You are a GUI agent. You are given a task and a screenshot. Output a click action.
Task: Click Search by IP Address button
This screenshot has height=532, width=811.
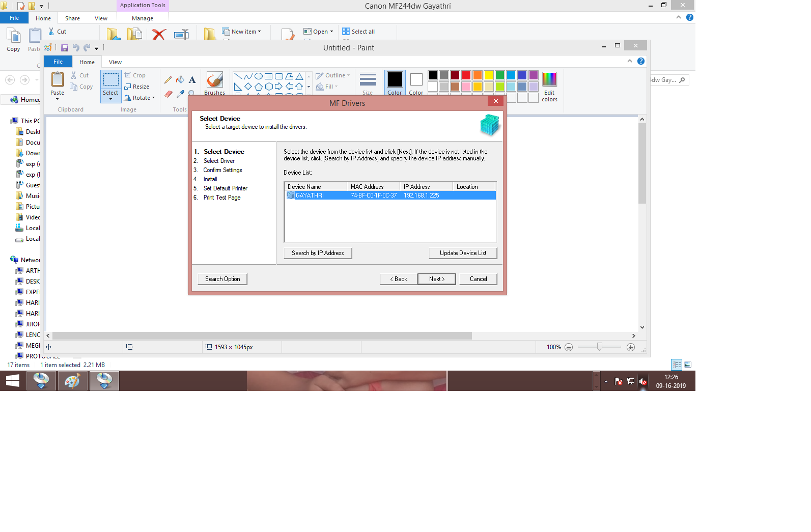318,253
